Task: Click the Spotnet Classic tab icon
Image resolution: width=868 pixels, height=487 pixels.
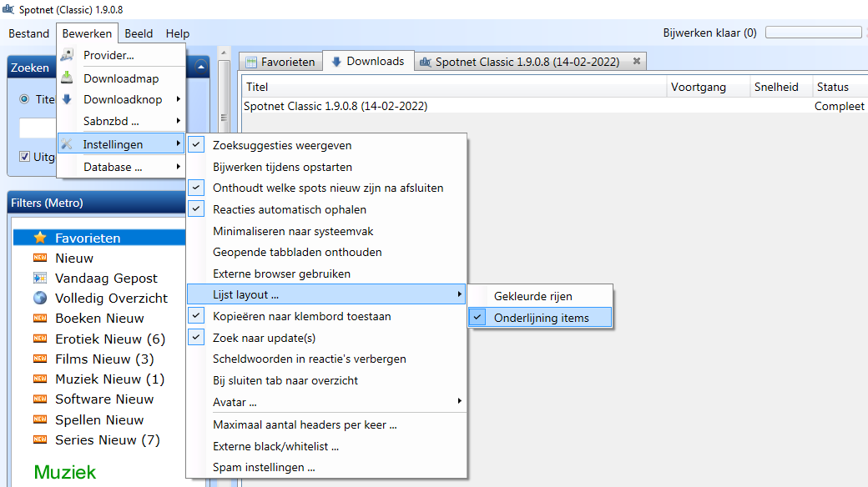Action: 425,62
